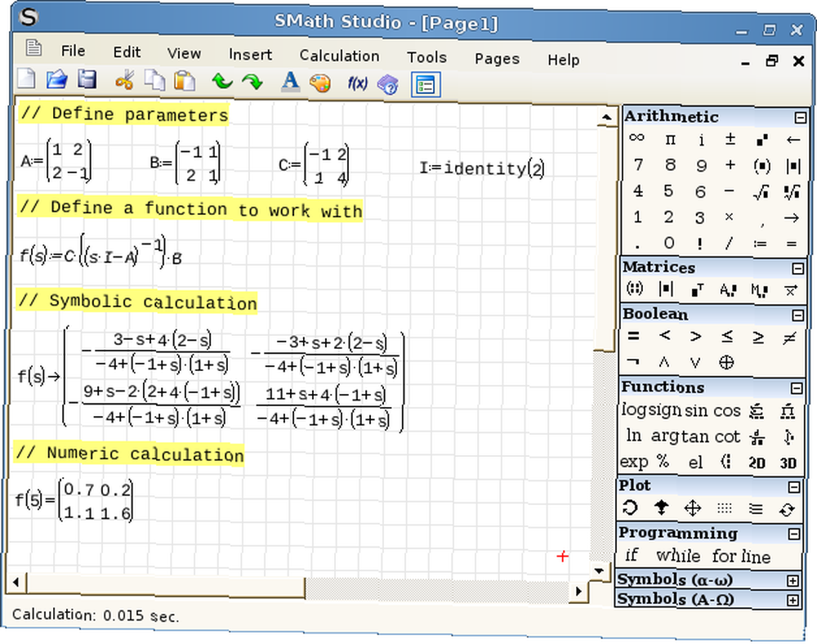Image resolution: width=817 pixels, height=644 pixels.
Task: Insert nth root operator
Action: (x=792, y=192)
